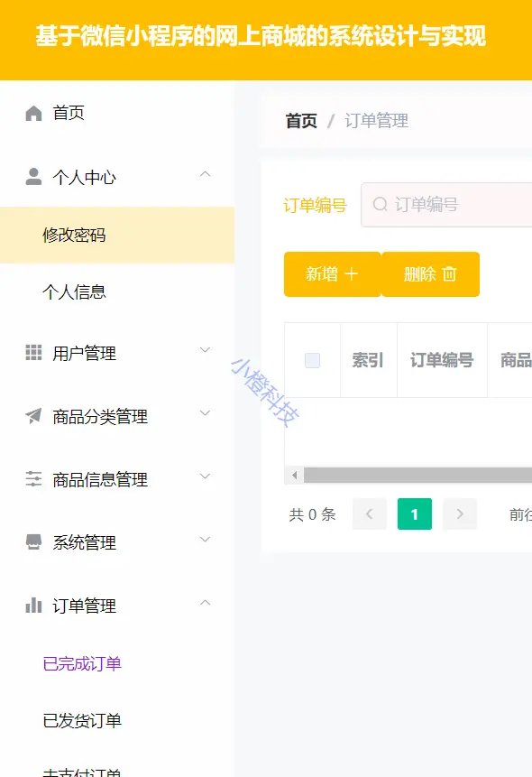Click the 索引 column header
Image resolution: width=532 pixels, height=777 pixels.
pos(368,360)
